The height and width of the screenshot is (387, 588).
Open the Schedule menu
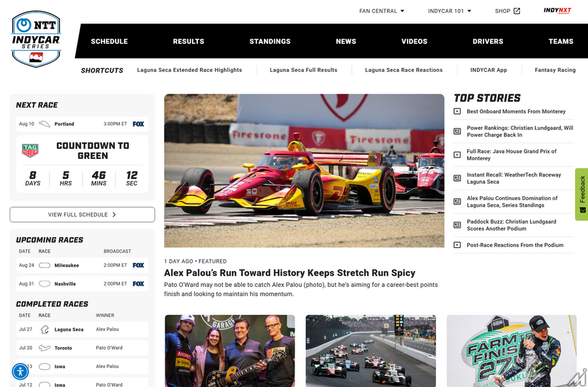coord(109,41)
